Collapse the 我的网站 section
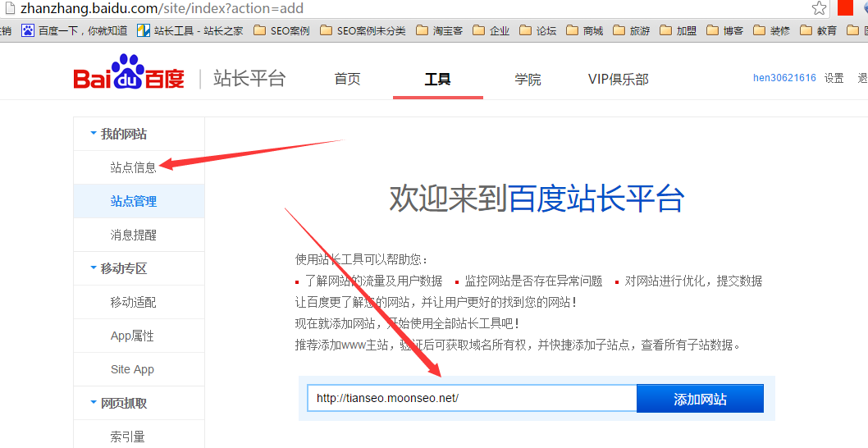This screenshot has height=448, width=868. [x=118, y=134]
